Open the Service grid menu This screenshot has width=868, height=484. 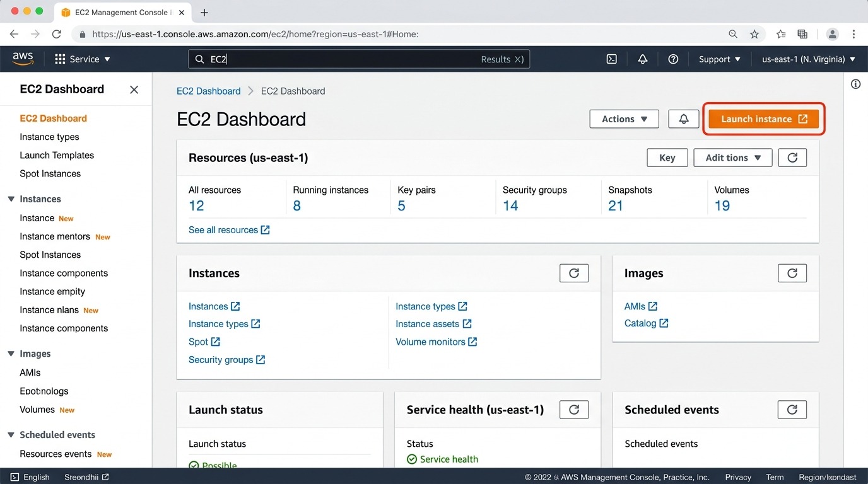83,59
